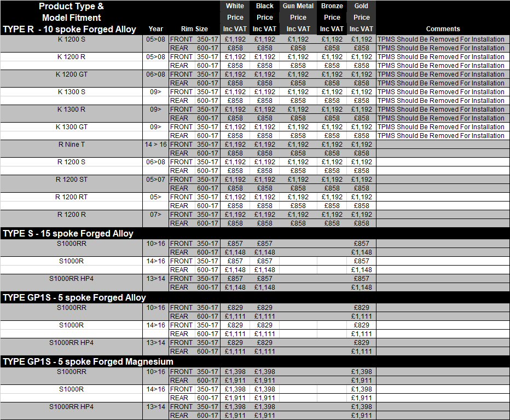Click the Gun Metal £1,192 price for R Nine T
510x420 pixels.
(x=298, y=145)
